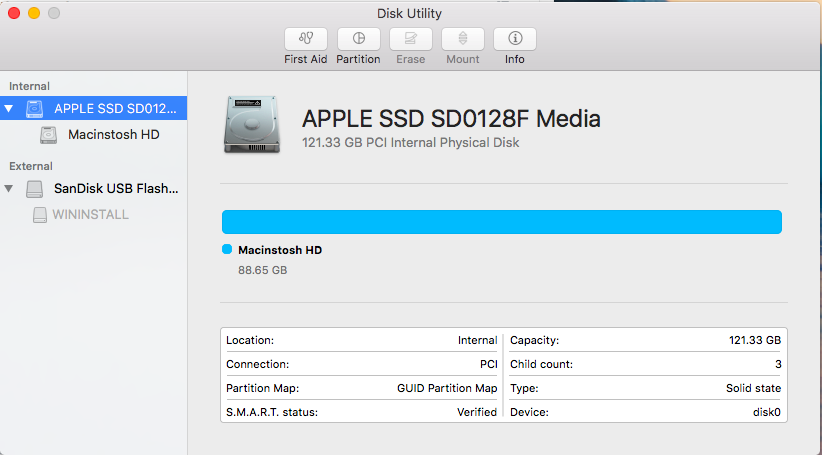Minimize the Disk Utility window

[x=34, y=13]
